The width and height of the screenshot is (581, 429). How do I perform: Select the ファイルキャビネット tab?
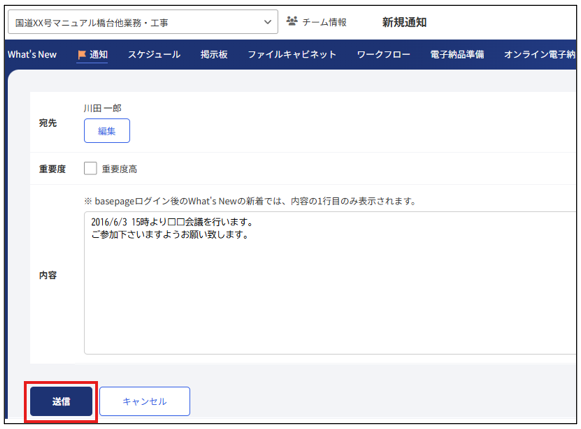pyautogui.click(x=292, y=55)
